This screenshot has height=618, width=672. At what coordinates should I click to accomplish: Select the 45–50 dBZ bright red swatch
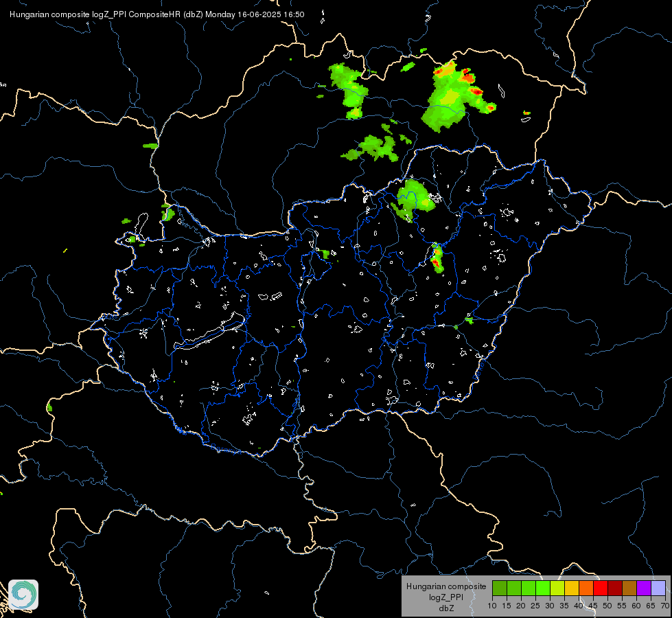601,588
